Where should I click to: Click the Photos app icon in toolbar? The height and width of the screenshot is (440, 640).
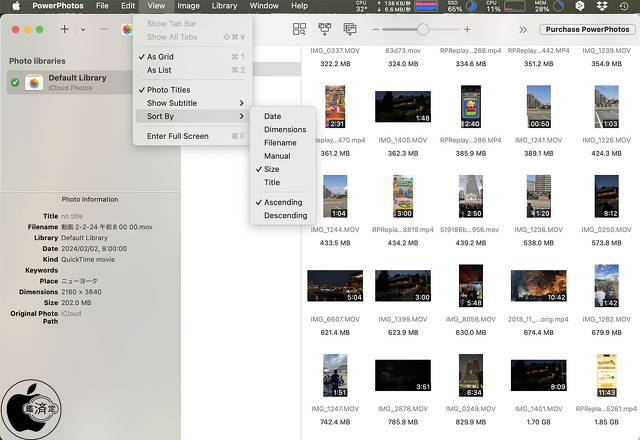pyautogui.click(x=126, y=30)
